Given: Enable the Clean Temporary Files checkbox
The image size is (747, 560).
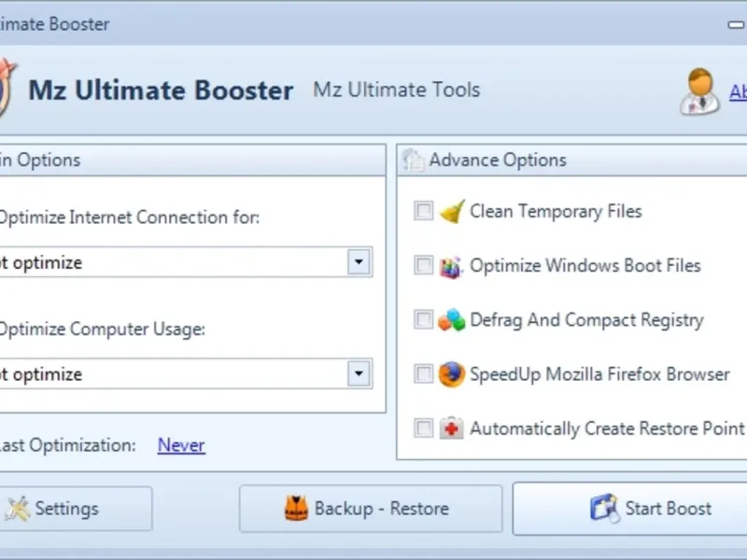Looking at the screenshot, I should 424,211.
